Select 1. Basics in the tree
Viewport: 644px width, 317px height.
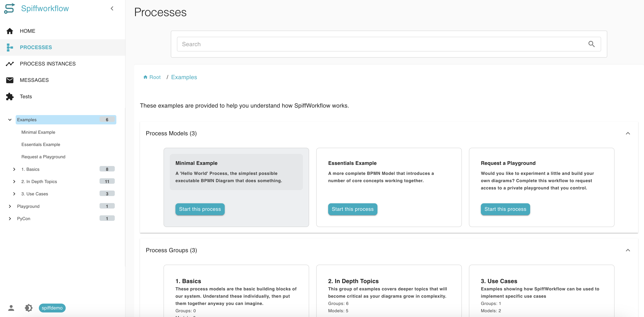(x=30, y=169)
